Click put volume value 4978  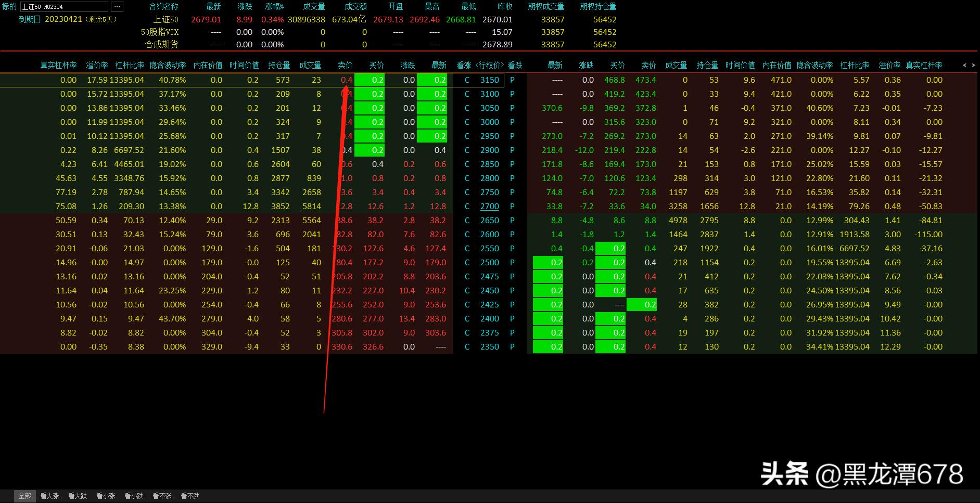[678, 221]
